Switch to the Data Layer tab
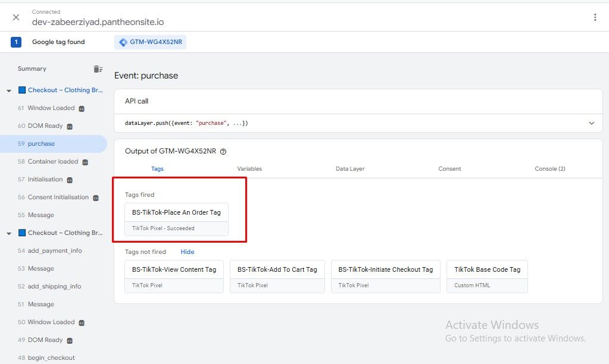The width and height of the screenshot is (609, 364). coord(350,169)
